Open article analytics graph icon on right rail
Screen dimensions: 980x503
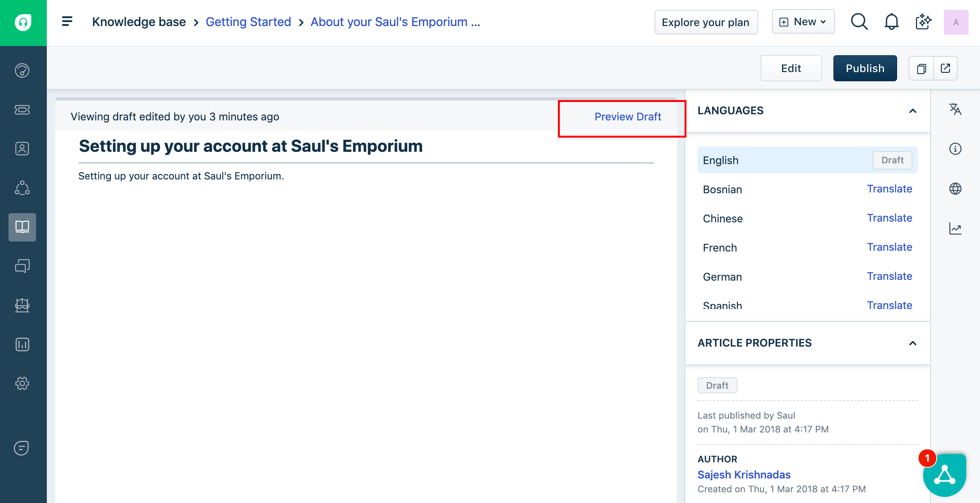tap(955, 228)
